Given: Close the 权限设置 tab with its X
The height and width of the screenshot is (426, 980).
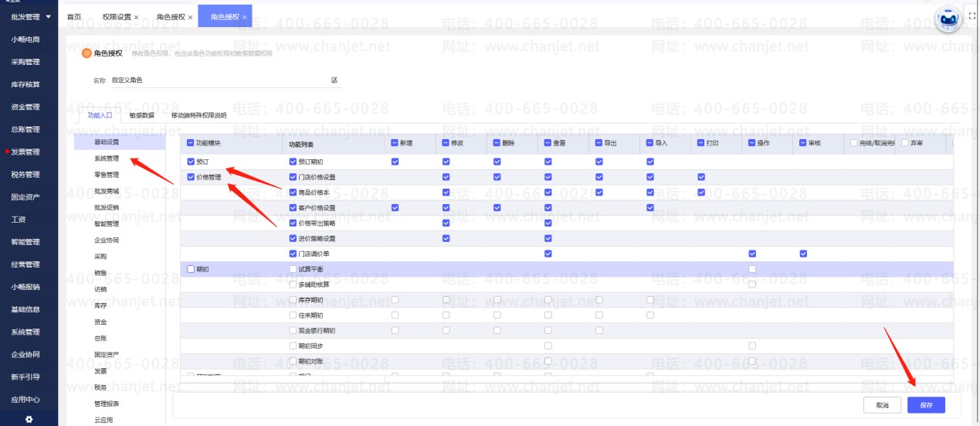Looking at the screenshot, I should tap(137, 17).
